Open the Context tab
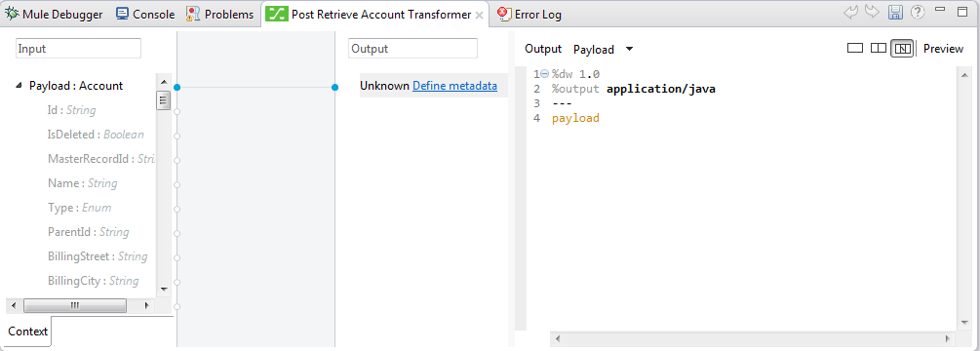The width and height of the screenshot is (980, 351). coord(28,331)
